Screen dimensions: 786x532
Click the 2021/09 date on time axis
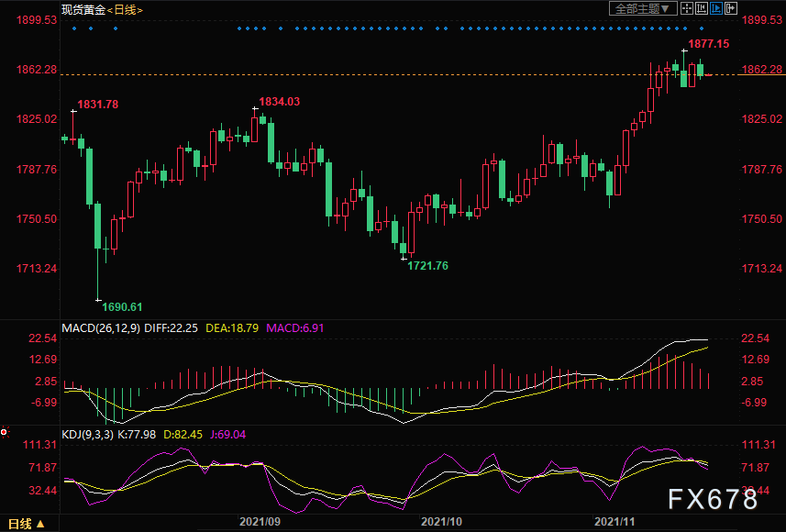[260, 522]
